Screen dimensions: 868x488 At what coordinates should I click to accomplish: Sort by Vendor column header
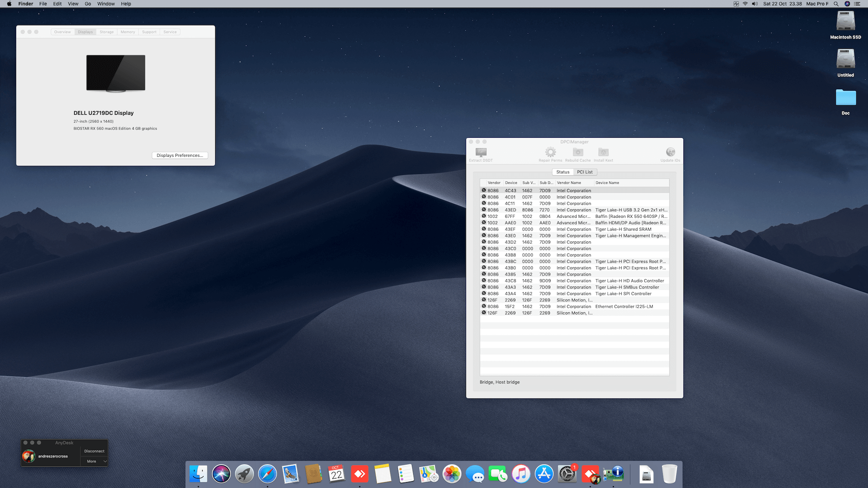[494, 183]
